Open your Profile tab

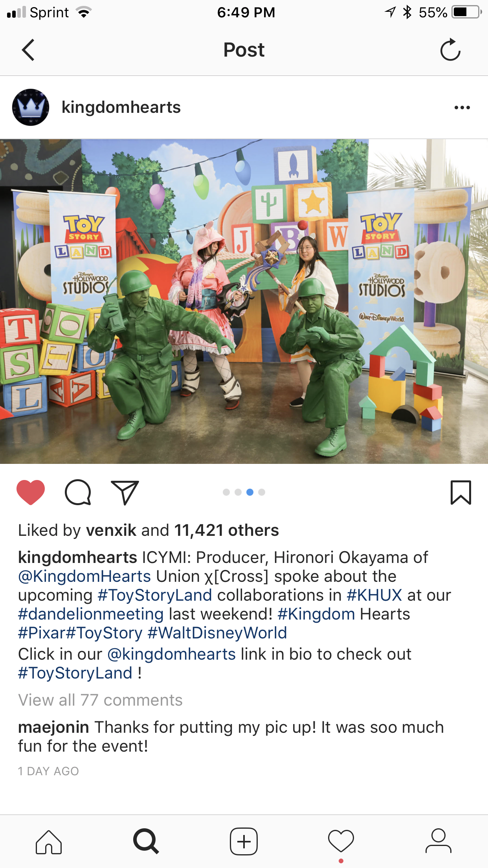point(438,841)
